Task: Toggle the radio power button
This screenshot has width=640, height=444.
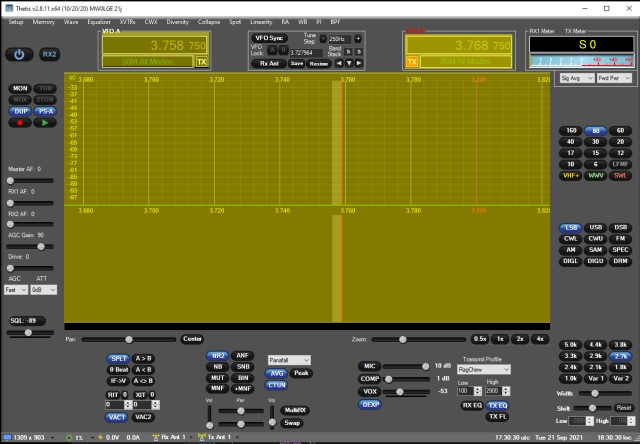Action: pos(19,54)
